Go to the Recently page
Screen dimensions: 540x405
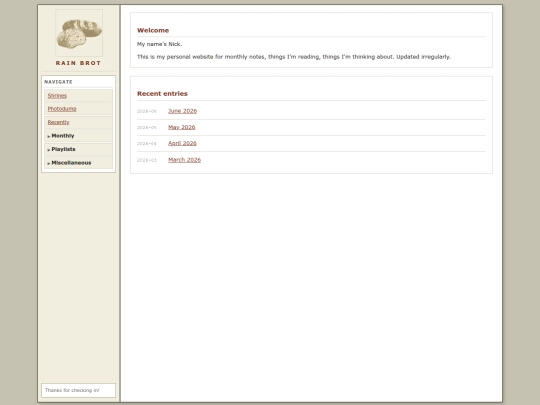[x=59, y=122]
